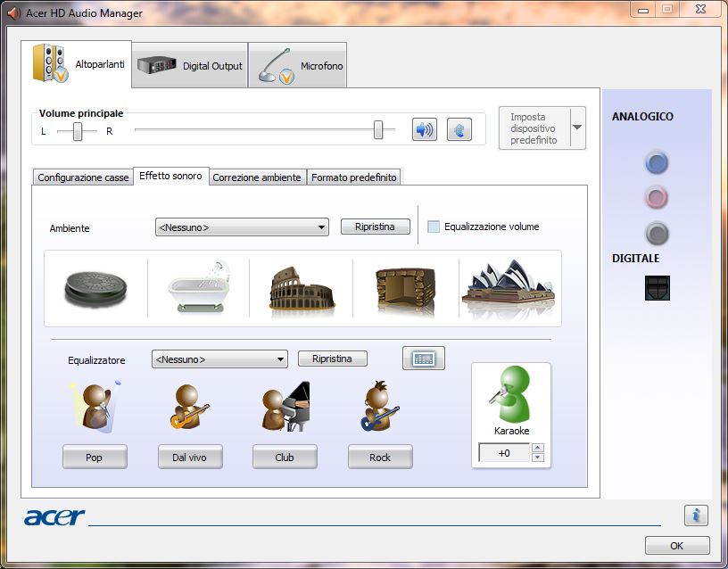Click the Club pianist icon

pyautogui.click(x=285, y=407)
